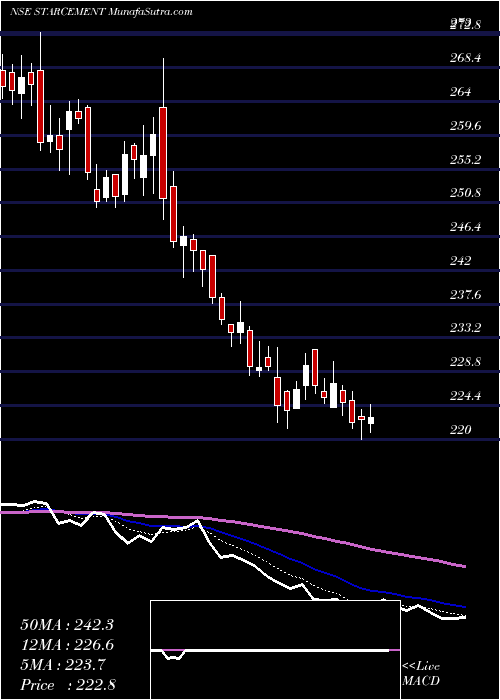
Task: Click the NSE STARCEMENT MunafaSutra.com title text
Action: click(101, 12)
